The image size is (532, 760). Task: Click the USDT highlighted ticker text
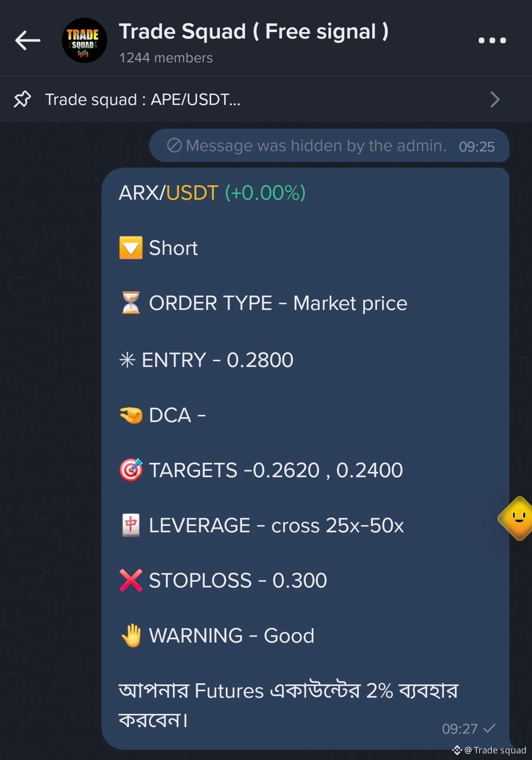[192, 193]
